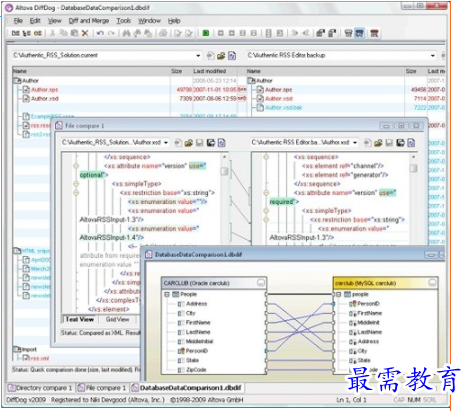Image resolution: width=469 pixels, height=411 pixels.
Task: Collapse the xs:attribute fold marker in the right pane
Action: tap(266, 193)
